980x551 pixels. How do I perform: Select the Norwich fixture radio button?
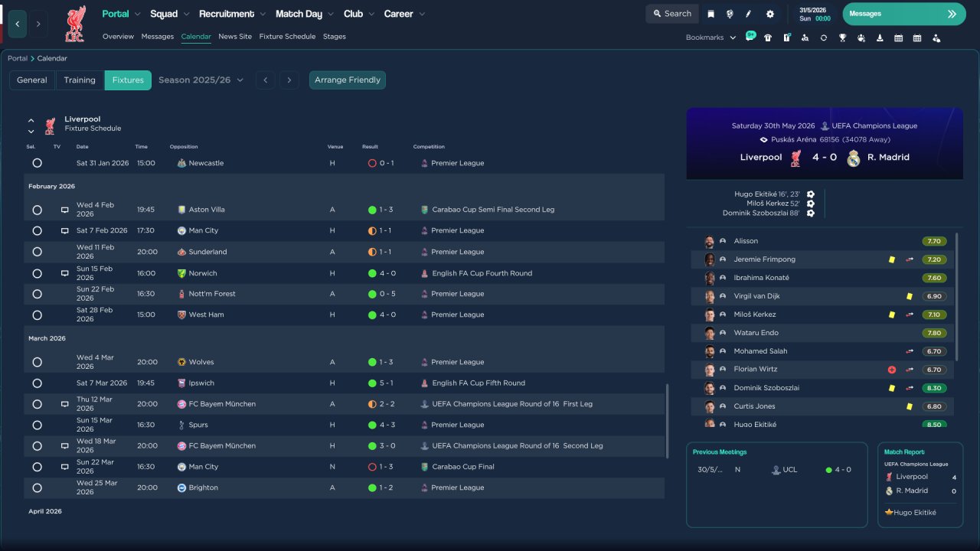point(37,273)
